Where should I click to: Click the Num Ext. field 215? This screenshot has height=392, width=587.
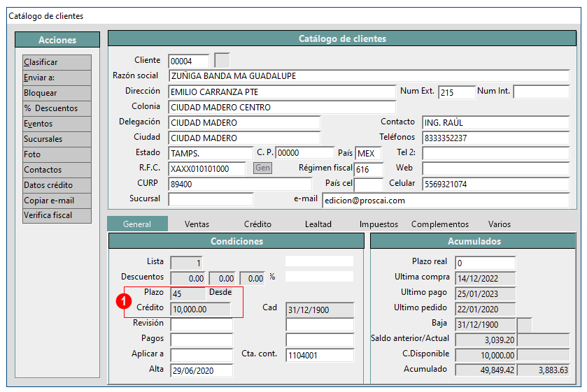coord(457,92)
